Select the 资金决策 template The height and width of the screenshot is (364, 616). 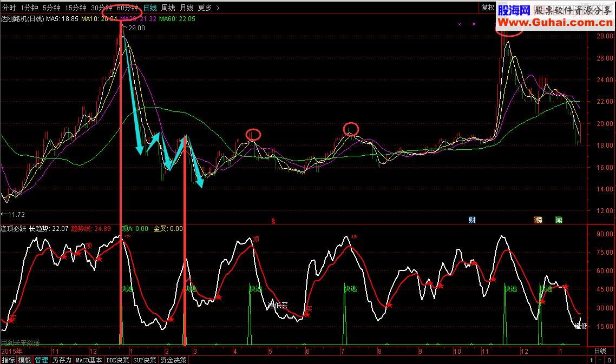[x=173, y=360]
